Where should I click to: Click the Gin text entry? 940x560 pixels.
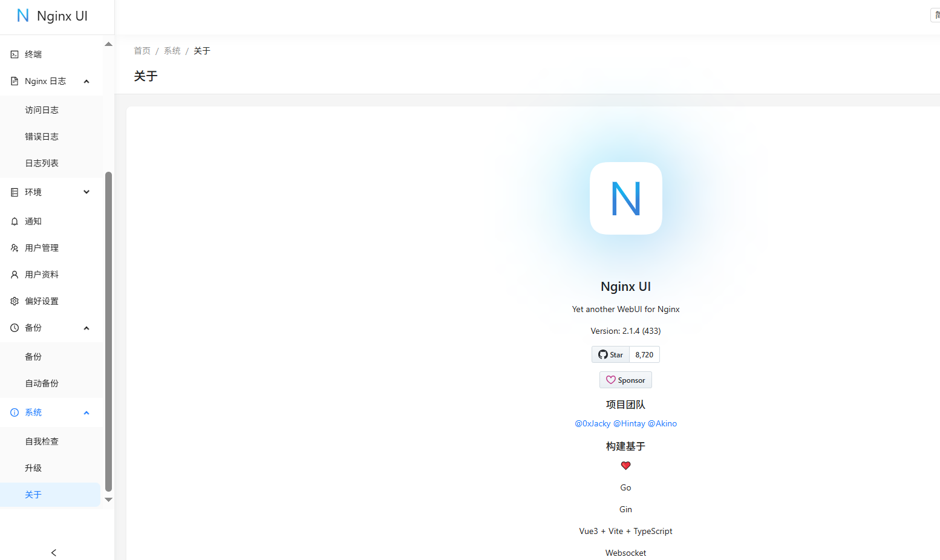pos(625,509)
